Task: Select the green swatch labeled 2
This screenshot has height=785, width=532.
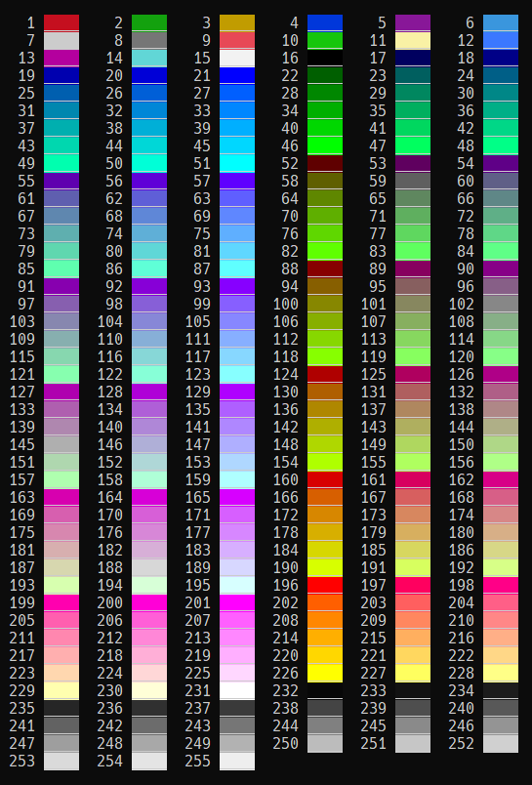Action: click(x=149, y=23)
